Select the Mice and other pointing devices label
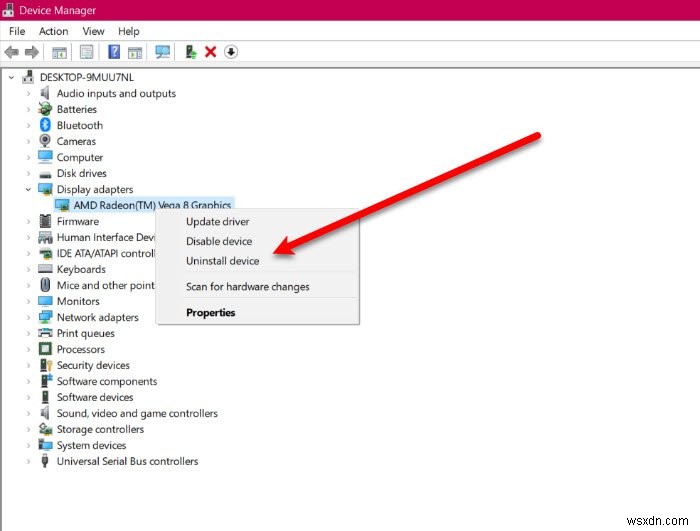The image size is (700, 531). pos(106,285)
